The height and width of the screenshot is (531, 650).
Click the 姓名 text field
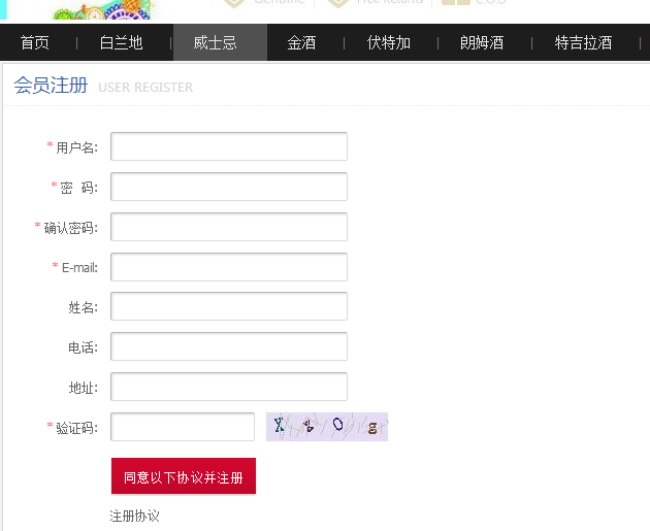pos(229,306)
